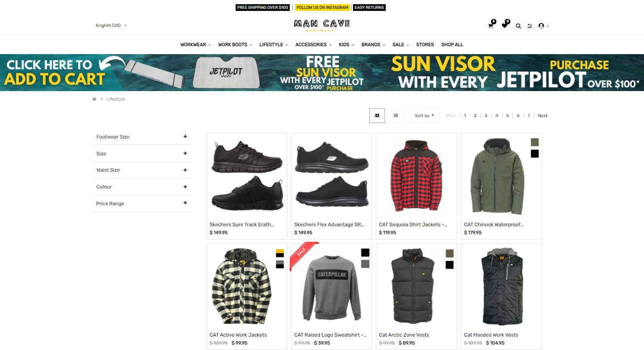Viewport: 644px width, 350px height.
Task: Click the Man Cave Workwear logo
Action: pyautogui.click(x=322, y=25)
